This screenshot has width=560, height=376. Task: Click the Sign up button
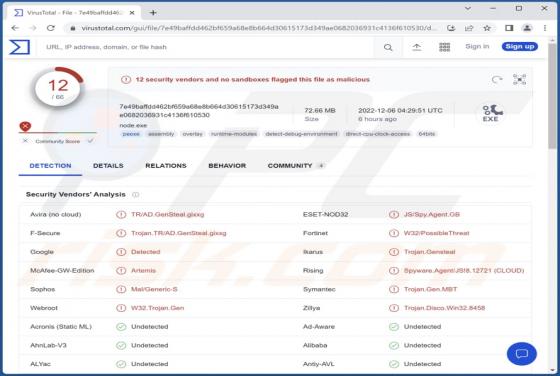pyautogui.click(x=520, y=46)
